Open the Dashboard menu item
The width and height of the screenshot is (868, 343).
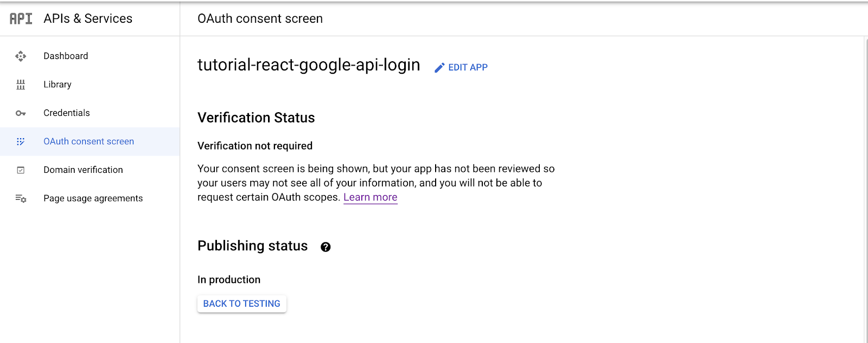click(66, 56)
